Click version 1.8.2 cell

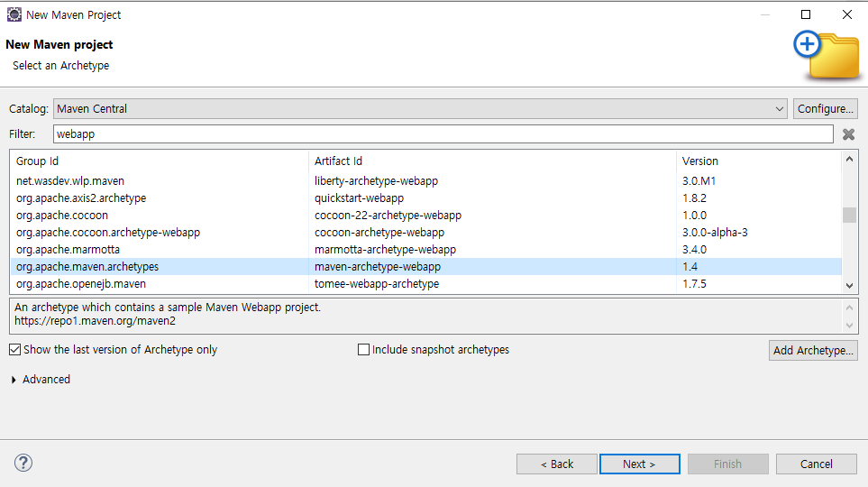point(694,198)
